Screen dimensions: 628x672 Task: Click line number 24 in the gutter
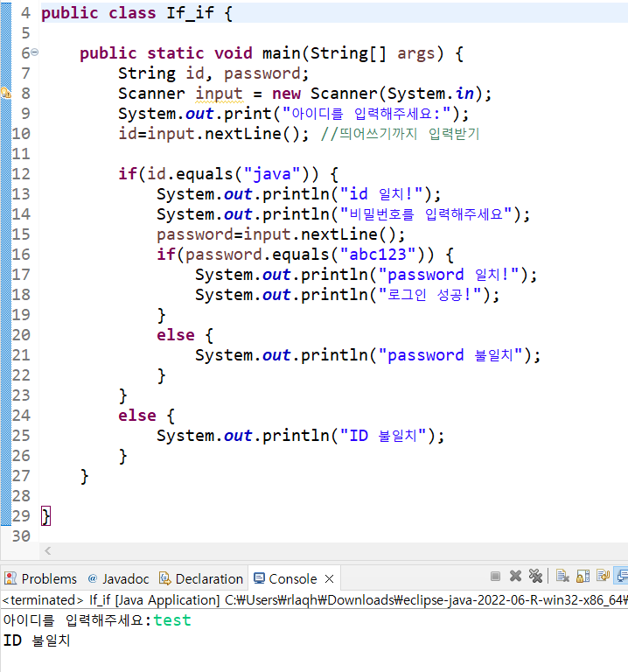[x=21, y=416]
